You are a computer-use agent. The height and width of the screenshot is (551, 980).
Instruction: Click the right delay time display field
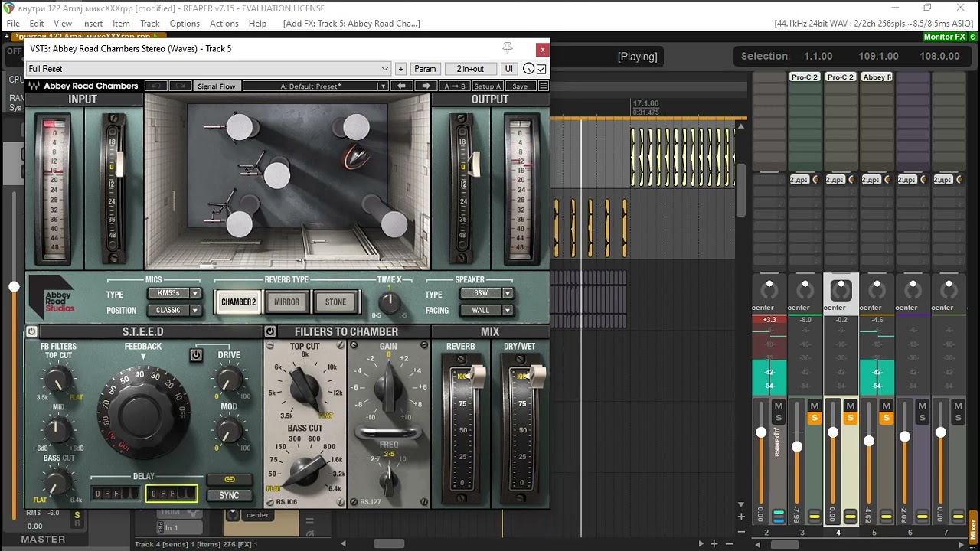pos(171,494)
